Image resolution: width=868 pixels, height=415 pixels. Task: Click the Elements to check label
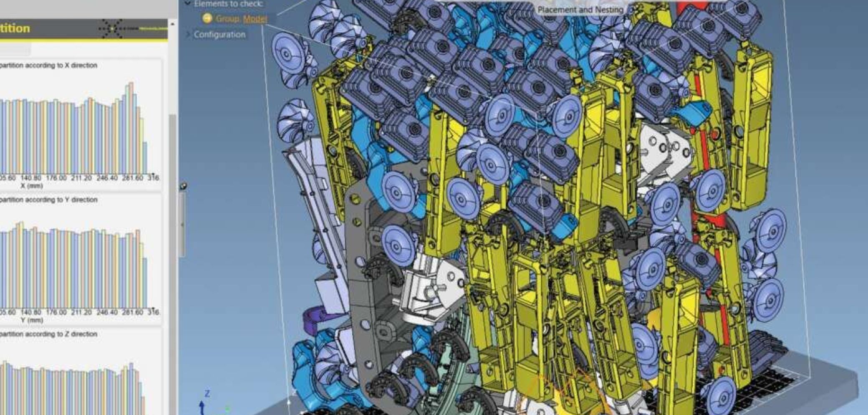(x=228, y=4)
